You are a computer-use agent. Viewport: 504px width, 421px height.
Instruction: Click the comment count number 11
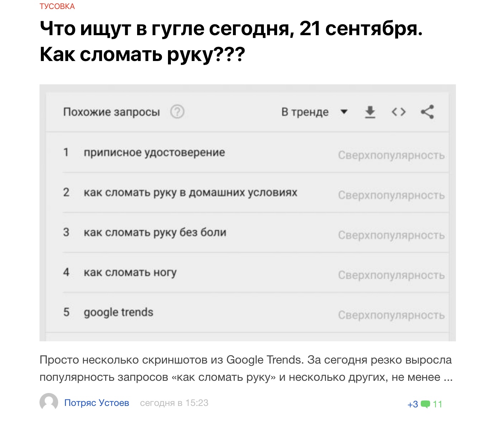pos(438,404)
